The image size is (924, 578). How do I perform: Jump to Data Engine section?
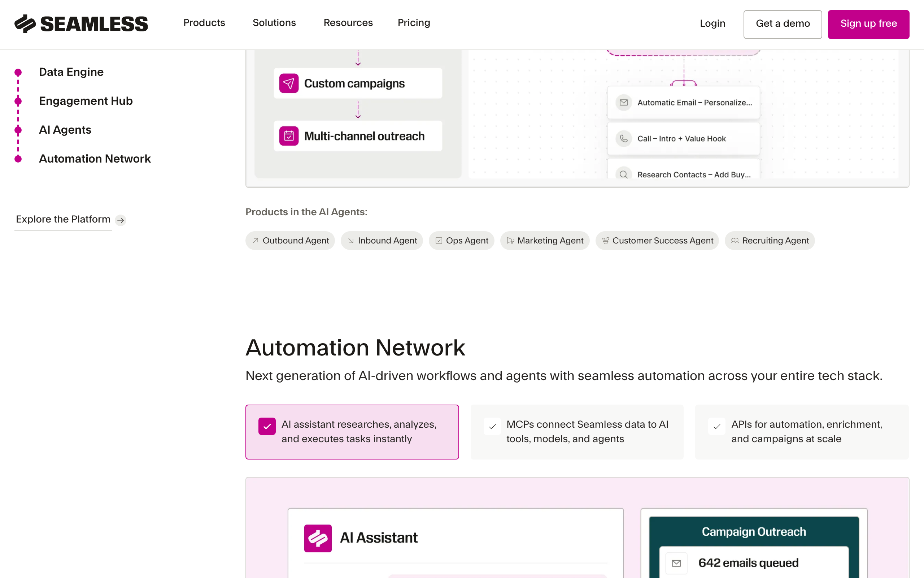pos(71,72)
